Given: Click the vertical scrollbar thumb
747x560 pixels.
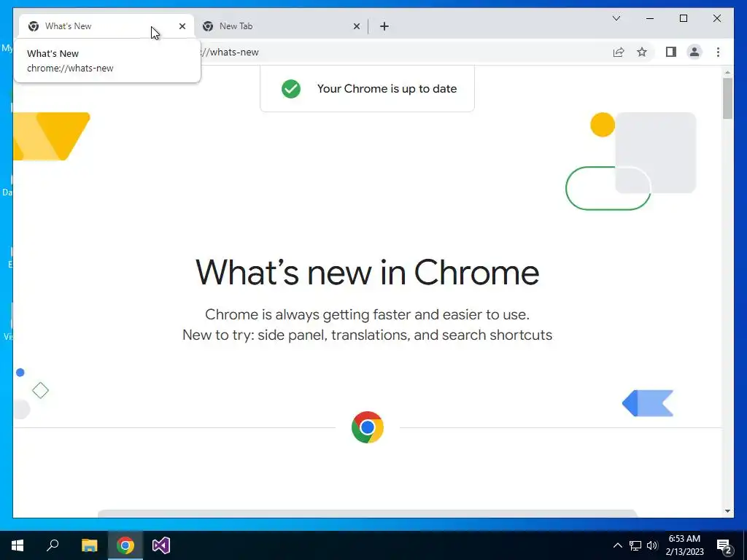Looking at the screenshot, I should click(x=727, y=98).
